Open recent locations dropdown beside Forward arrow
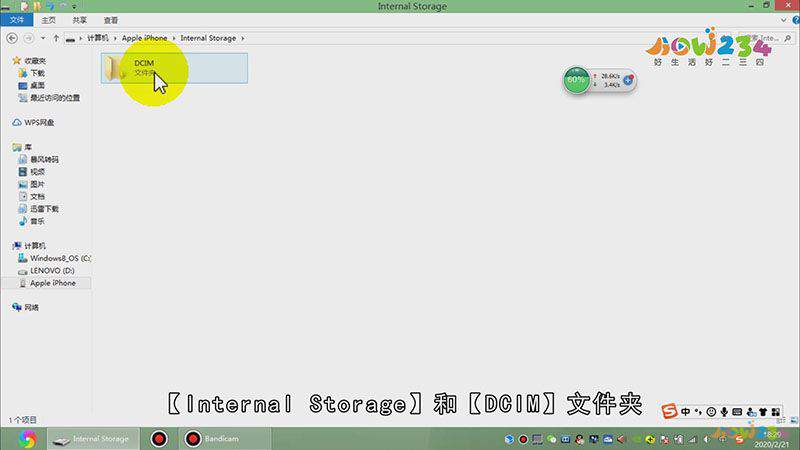 (43, 38)
